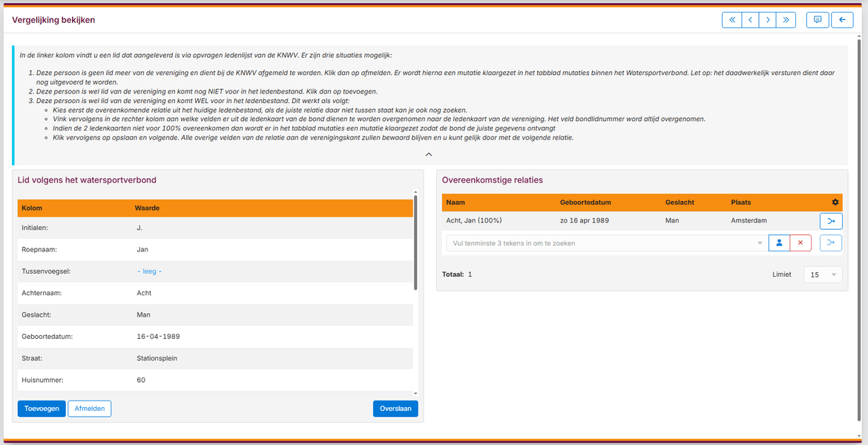Click the back arrow icon top right
The width and height of the screenshot is (868, 445).
[x=843, y=20]
